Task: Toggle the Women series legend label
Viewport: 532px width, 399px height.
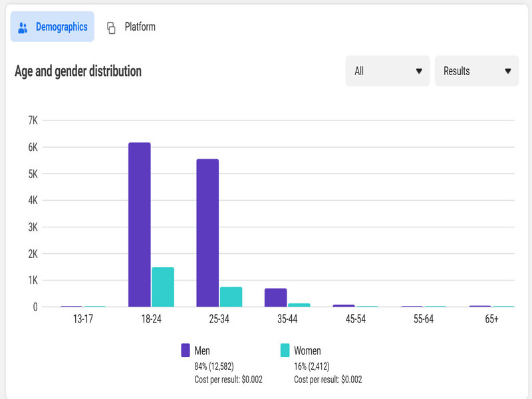Action: tap(307, 350)
